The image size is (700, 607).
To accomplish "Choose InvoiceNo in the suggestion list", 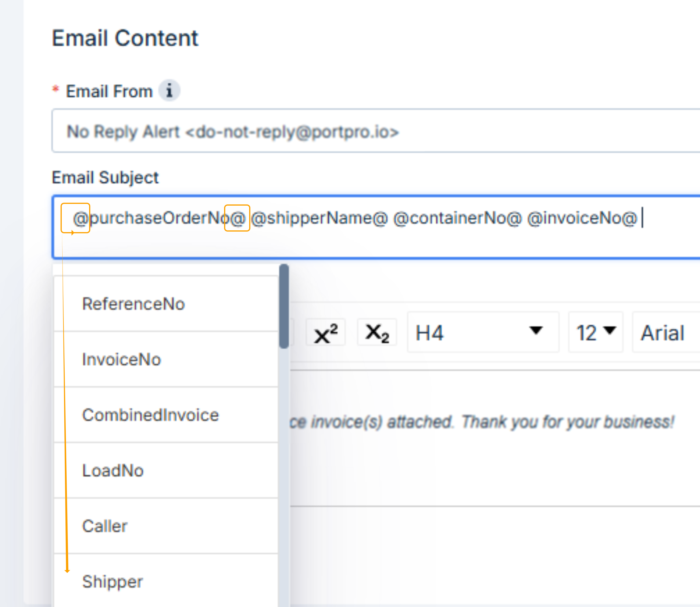I will (121, 359).
